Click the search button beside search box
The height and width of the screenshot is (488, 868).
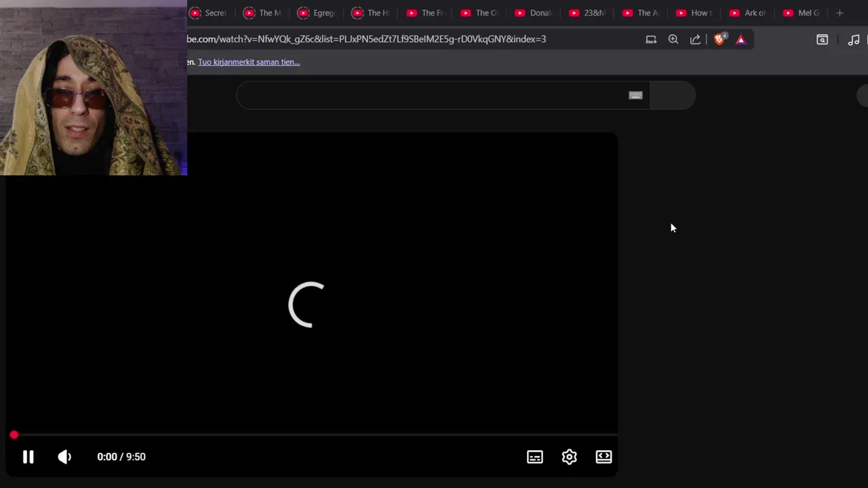672,96
